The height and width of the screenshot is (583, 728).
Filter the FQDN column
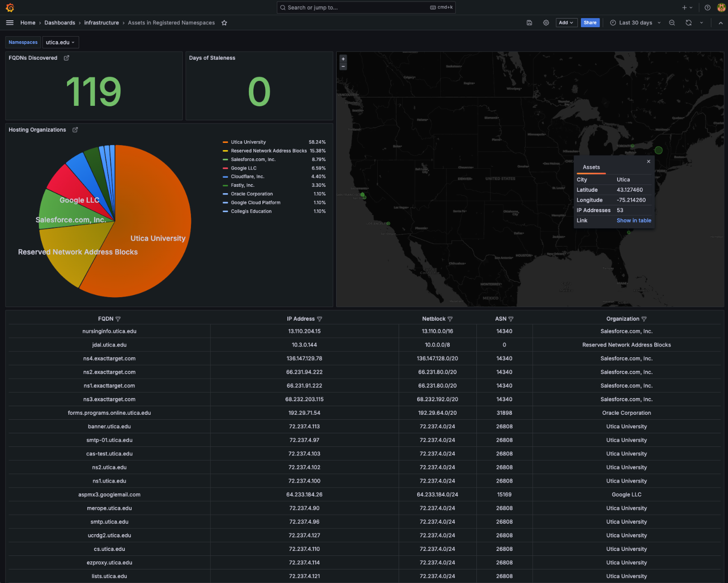click(118, 319)
